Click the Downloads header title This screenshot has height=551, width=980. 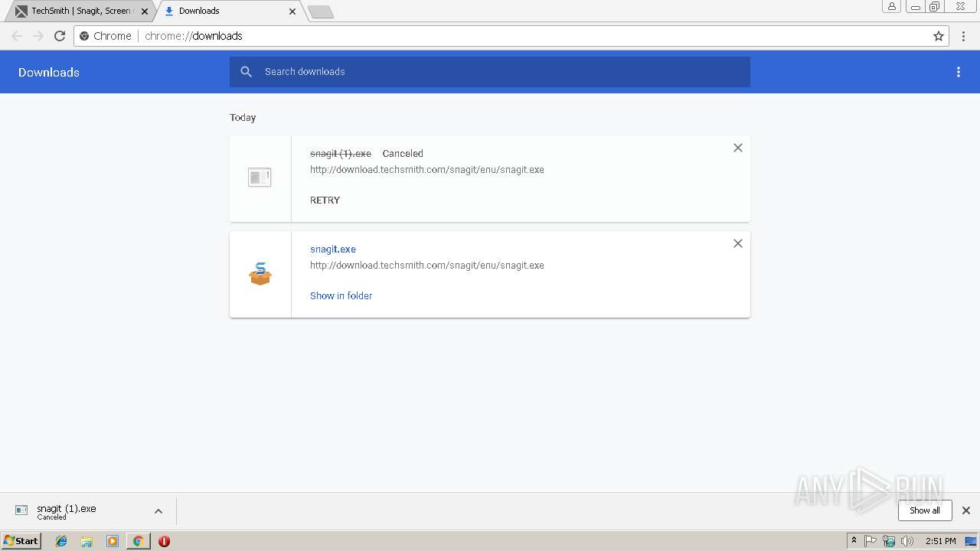coord(49,73)
